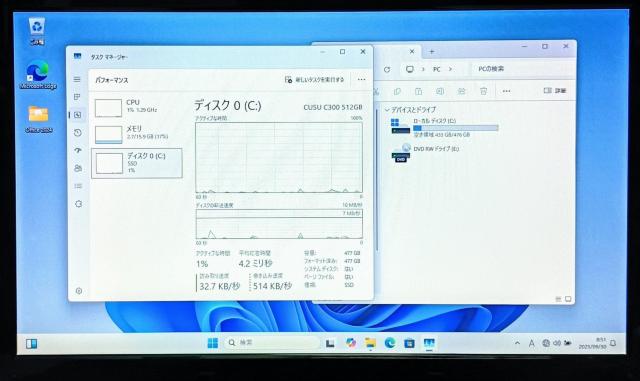The width and height of the screenshot is (640, 381).
Task: Open Services page in Task Manager sidebar
Action: tap(78, 204)
